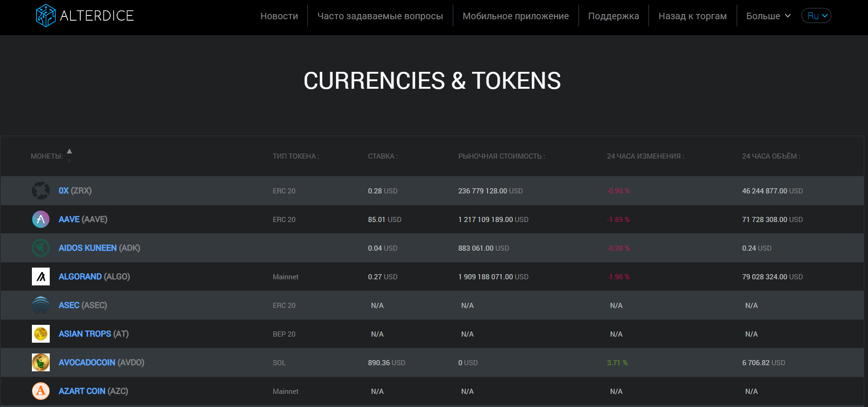
Task: Click the 3.71 % change value
Action: [x=617, y=363]
